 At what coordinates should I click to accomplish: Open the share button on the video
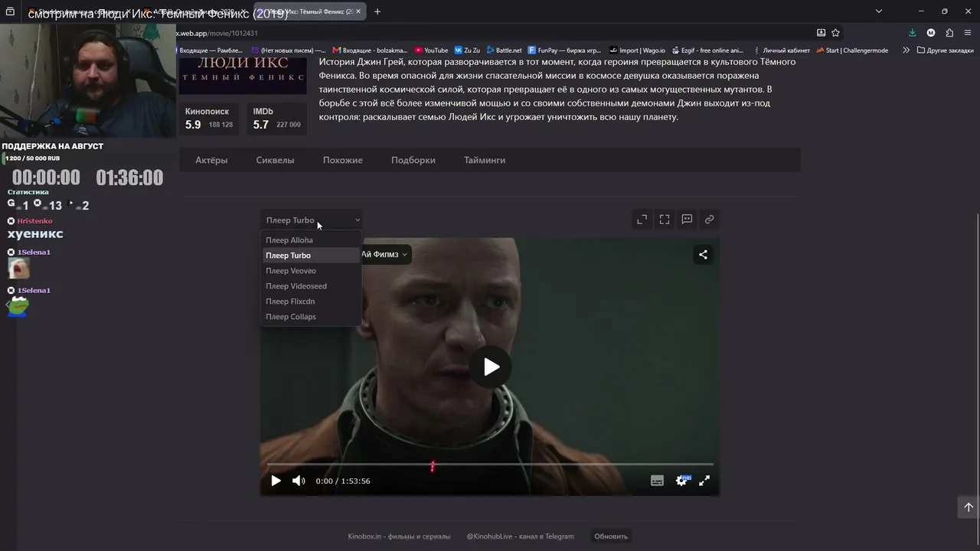point(703,255)
